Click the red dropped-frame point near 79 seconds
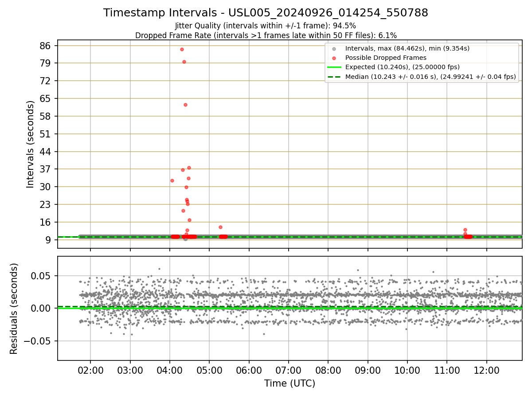Viewport: 532px width, 399px height. tap(184, 62)
